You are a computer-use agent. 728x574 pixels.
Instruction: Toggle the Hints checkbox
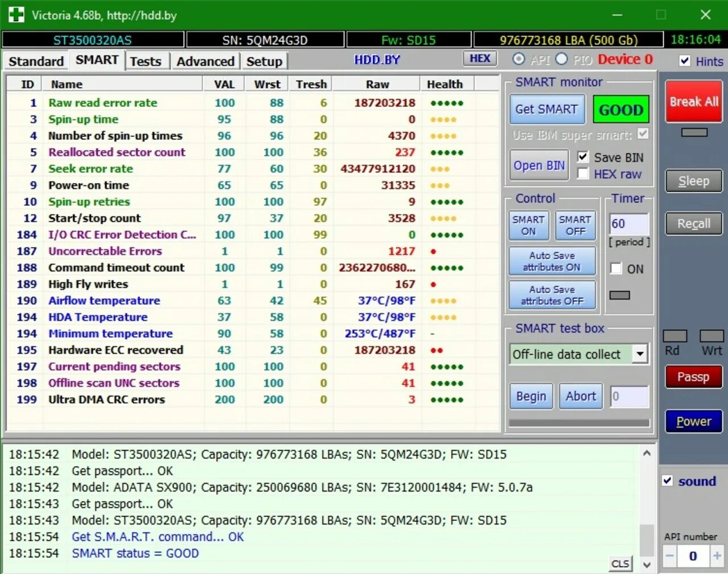[685, 61]
